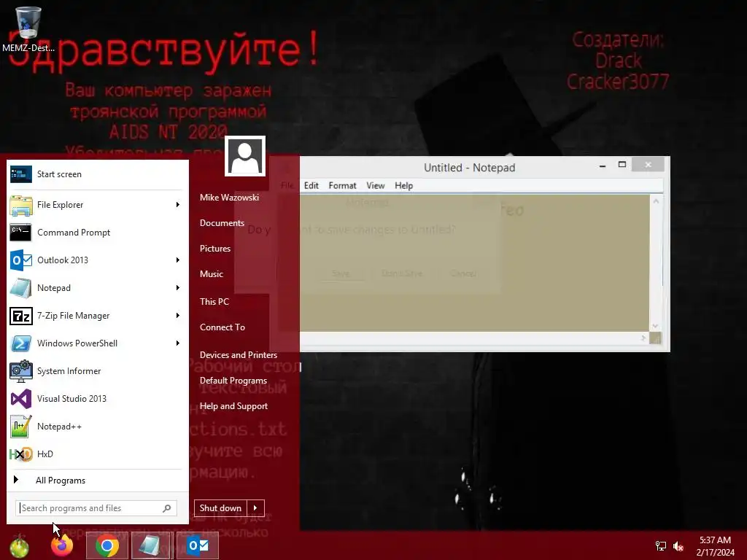Open Documents from Start menu
Viewport: 747px width, 560px height.
coord(222,223)
